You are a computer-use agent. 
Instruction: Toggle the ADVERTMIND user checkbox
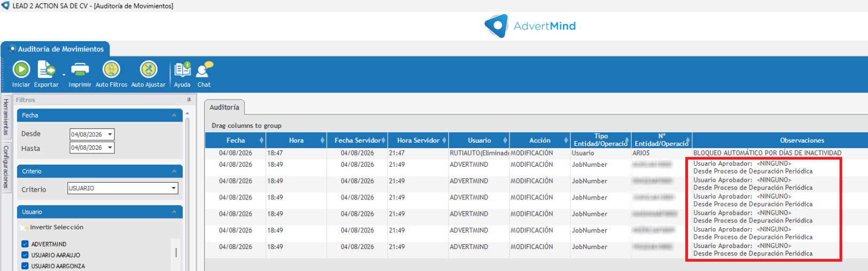tap(25, 244)
